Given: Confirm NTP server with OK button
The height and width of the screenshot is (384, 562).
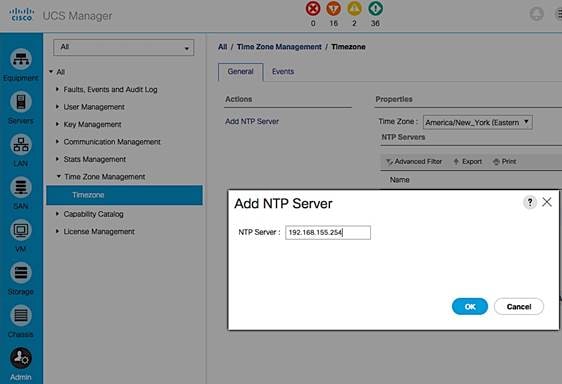Looking at the screenshot, I should point(470,307).
